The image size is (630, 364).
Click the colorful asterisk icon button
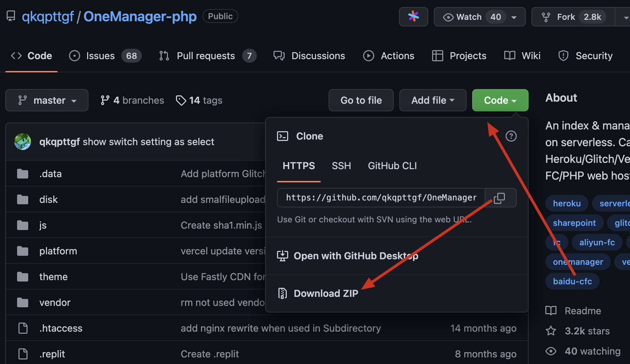tap(413, 17)
